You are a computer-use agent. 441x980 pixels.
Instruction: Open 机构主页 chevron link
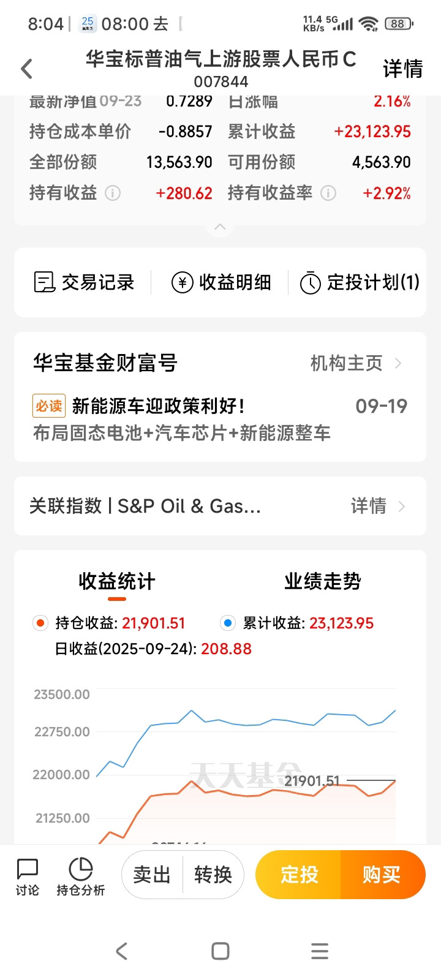click(356, 363)
